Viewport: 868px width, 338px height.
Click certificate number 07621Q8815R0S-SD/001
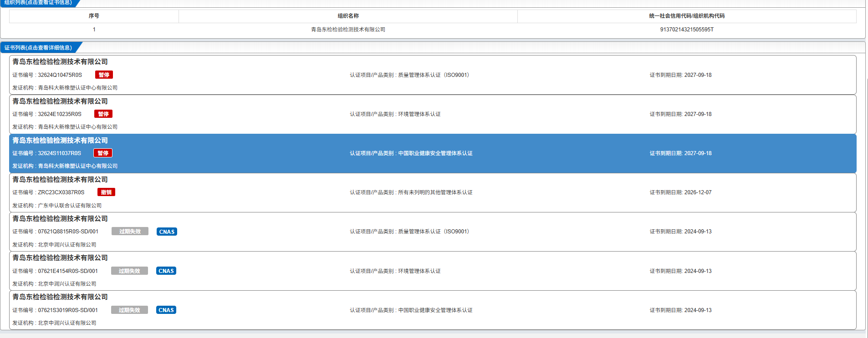68,232
